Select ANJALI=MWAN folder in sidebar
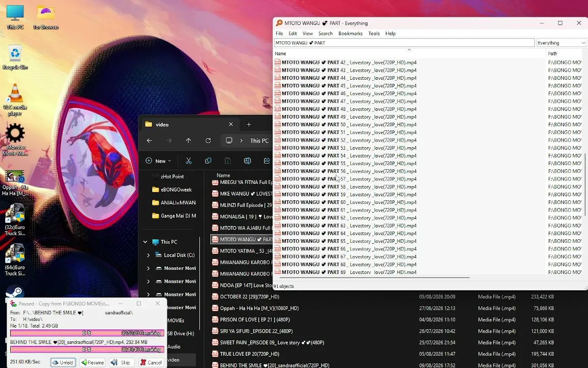 (174, 203)
